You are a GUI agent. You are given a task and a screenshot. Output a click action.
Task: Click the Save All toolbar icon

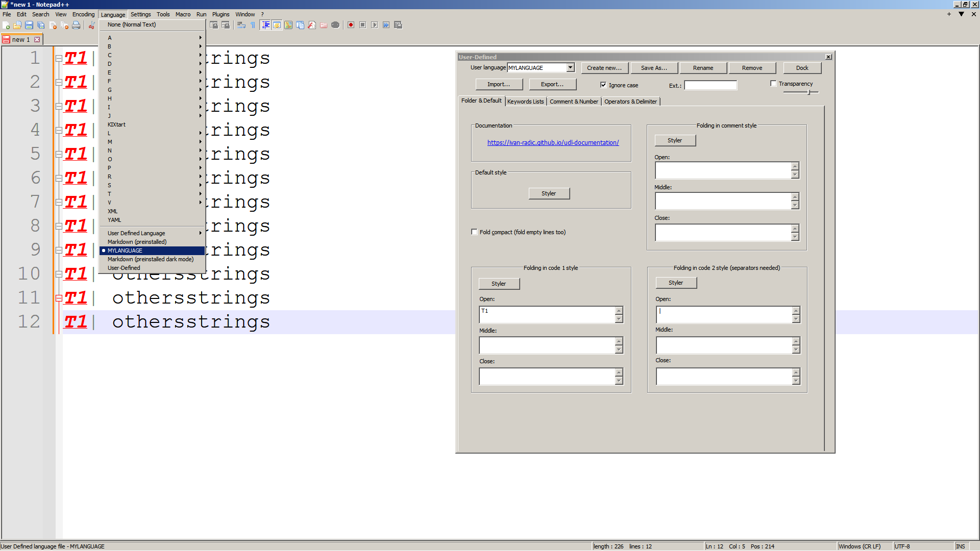pyautogui.click(x=41, y=25)
